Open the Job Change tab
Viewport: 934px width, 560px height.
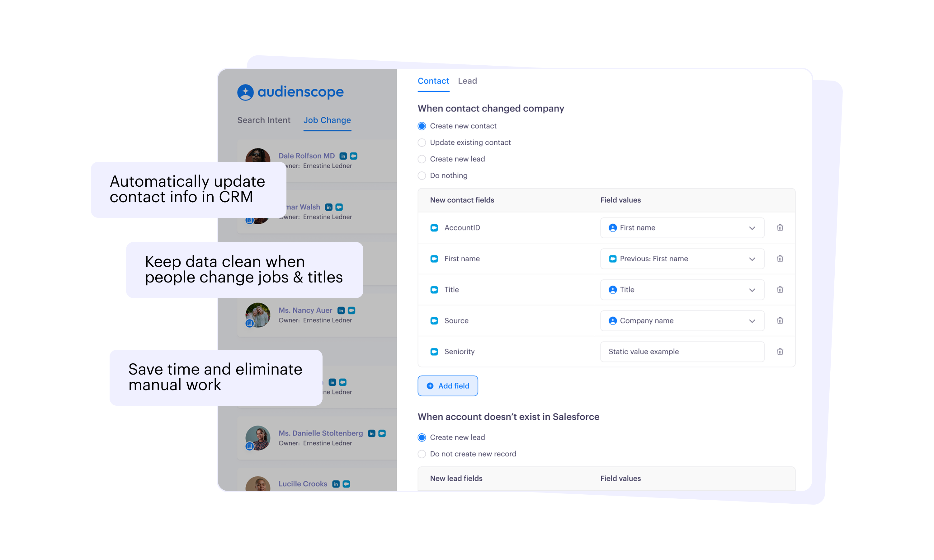tap(327, 120)
